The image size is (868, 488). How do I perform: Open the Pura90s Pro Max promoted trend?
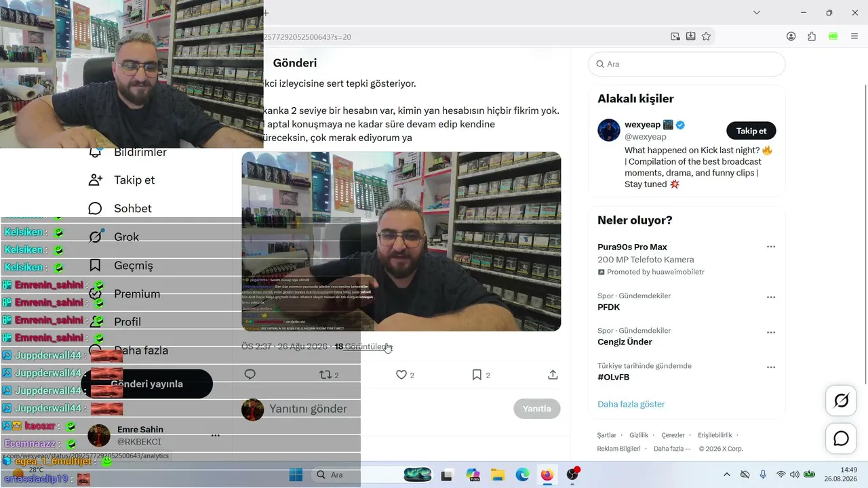(x=633, y=247)
